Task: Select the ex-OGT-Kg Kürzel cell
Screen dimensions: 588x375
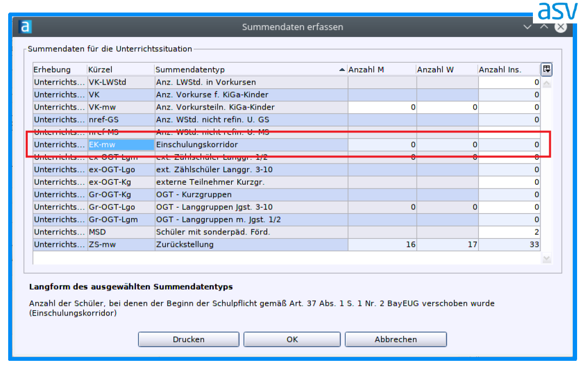Action: coord(121,182)
